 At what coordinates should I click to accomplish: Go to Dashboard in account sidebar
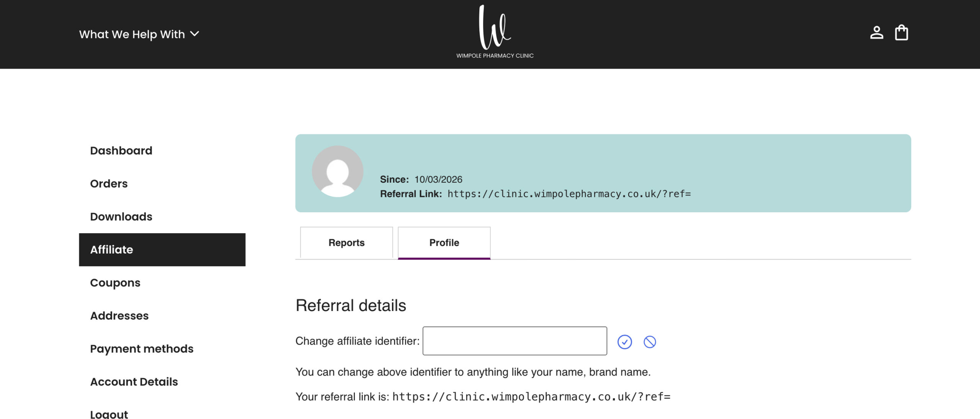121,151
